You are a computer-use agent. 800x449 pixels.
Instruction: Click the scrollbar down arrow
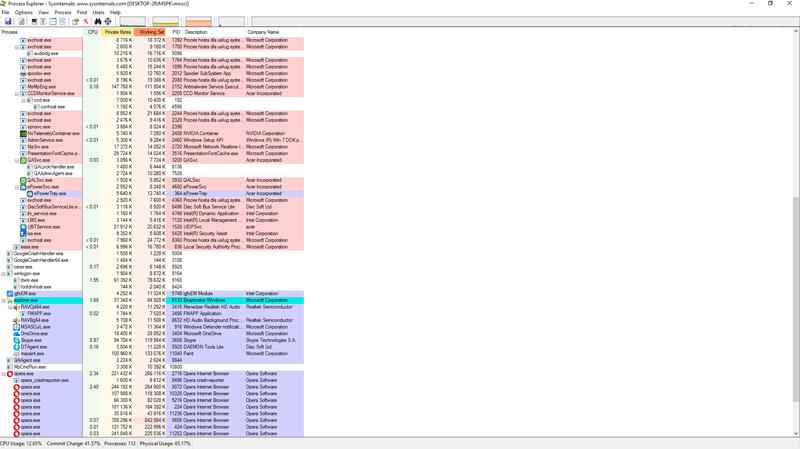tap(796, 434)
